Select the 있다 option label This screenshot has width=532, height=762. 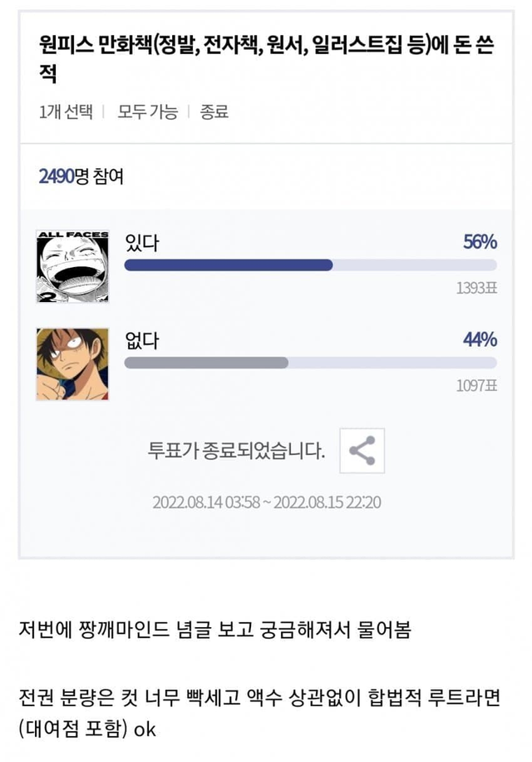pos(141,243)
